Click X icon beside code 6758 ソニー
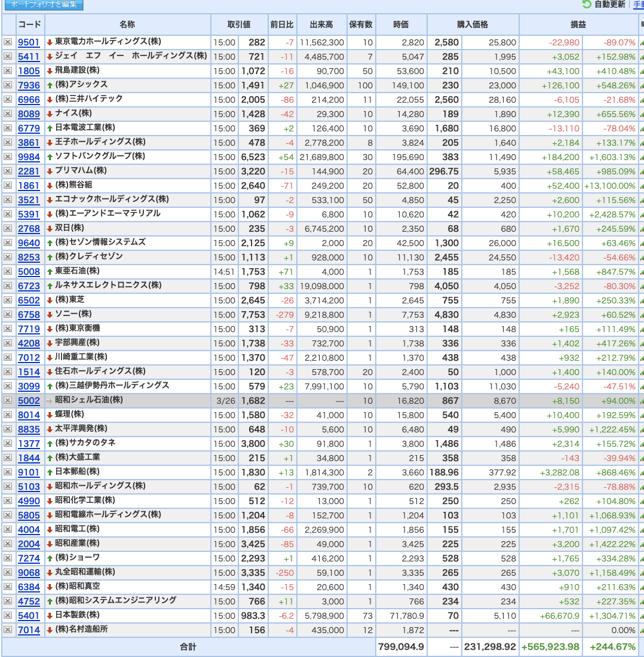This screenshot has width=644, height=657. 8,314
